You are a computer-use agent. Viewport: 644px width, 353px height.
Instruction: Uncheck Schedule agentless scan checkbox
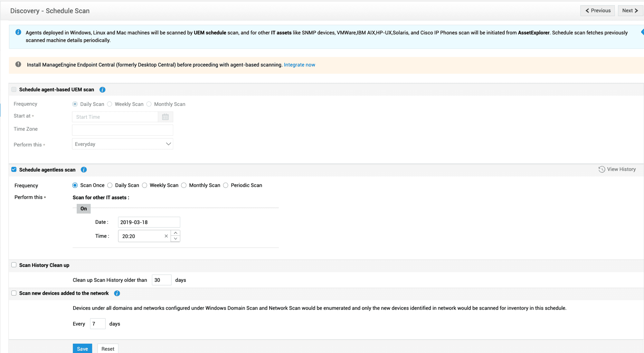tap(14, 169)
